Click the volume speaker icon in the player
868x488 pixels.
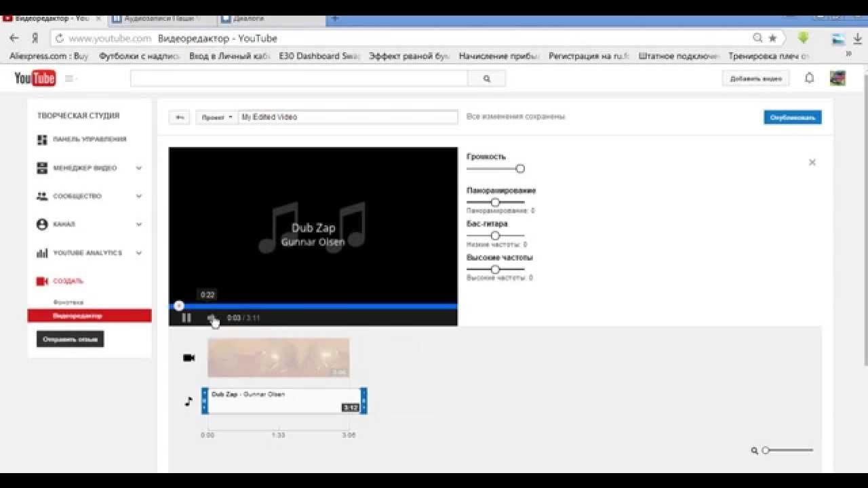(x=211, y=318)
